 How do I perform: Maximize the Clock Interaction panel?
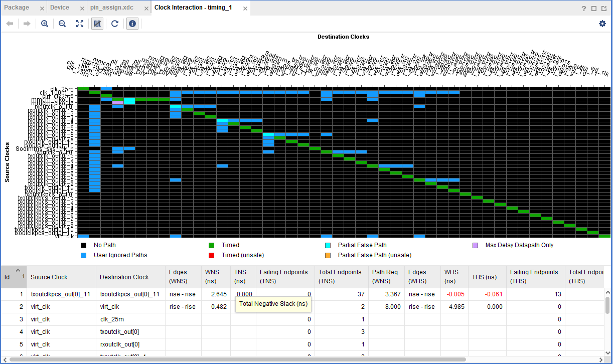click(x=594, y=9)
